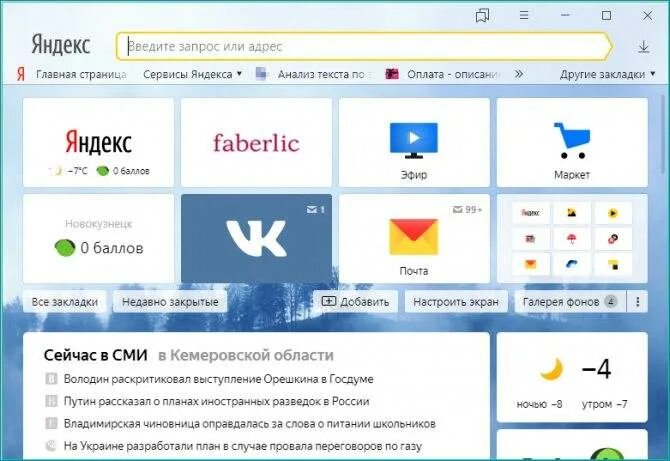The image size is (670, 461).
Task: Click 0 баллов text in Яндекс tile
Action: (131, 171)
